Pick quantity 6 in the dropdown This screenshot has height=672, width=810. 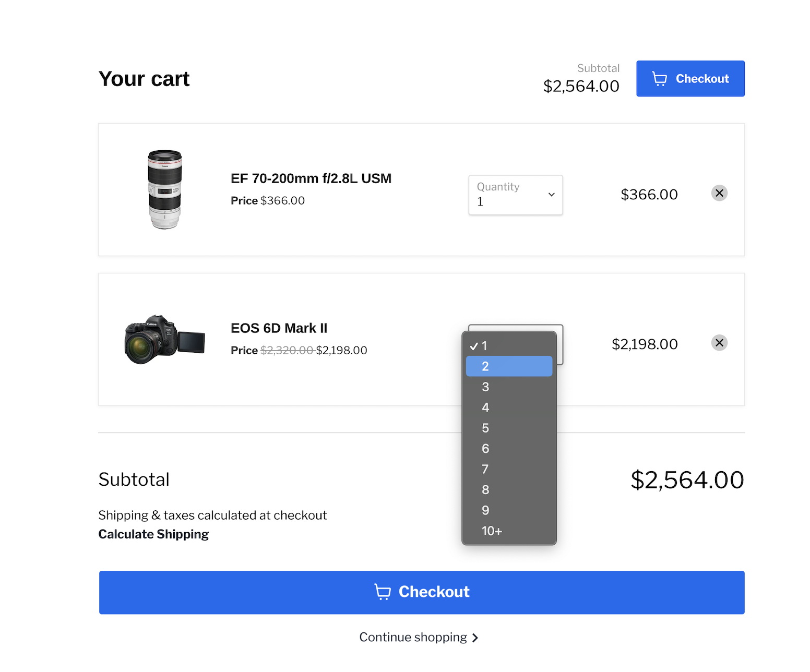[509, 449]
